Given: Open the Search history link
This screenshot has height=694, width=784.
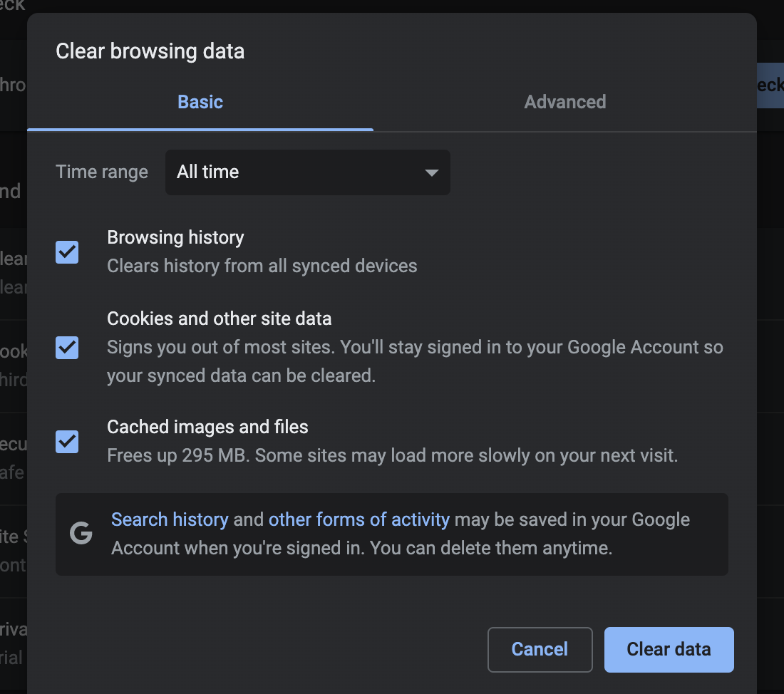Looking at the screenshot, I should click(x=170, y=519).
